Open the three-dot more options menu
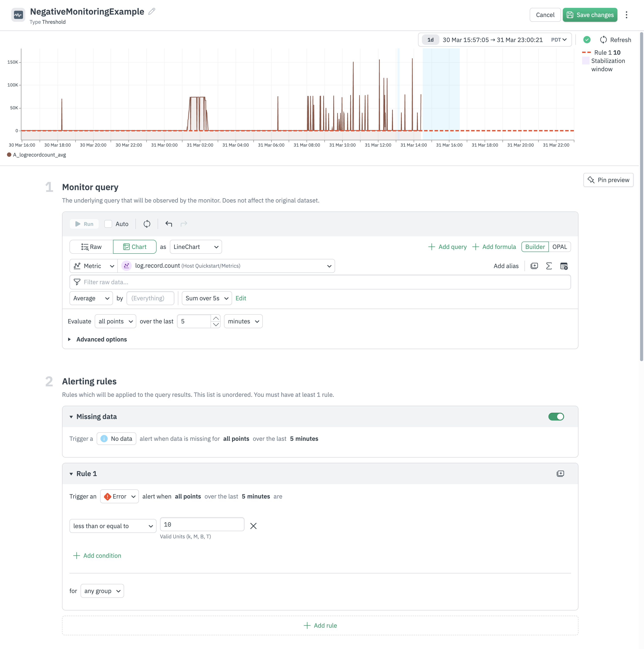Viewport: 644px width, 649px height. coord(626,15)
